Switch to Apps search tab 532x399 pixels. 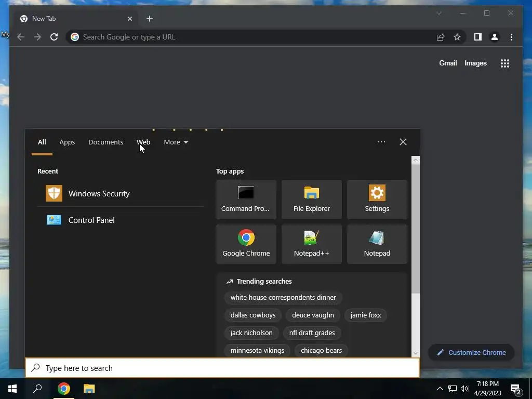point(67,142)
